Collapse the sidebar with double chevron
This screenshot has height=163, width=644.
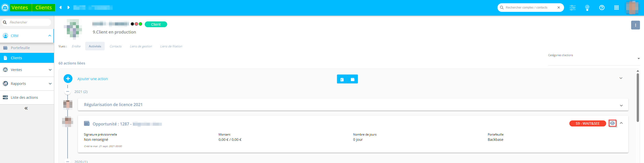(26, 108)
